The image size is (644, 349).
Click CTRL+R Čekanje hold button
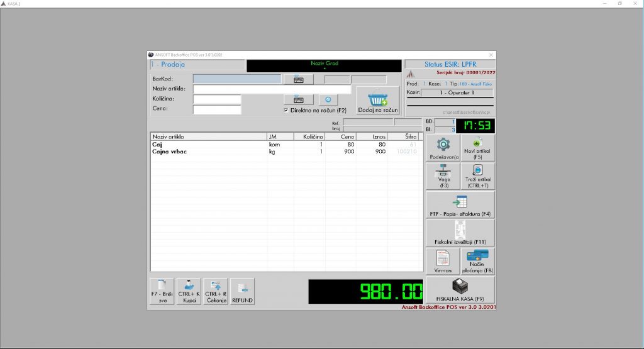tap(216, 292)
